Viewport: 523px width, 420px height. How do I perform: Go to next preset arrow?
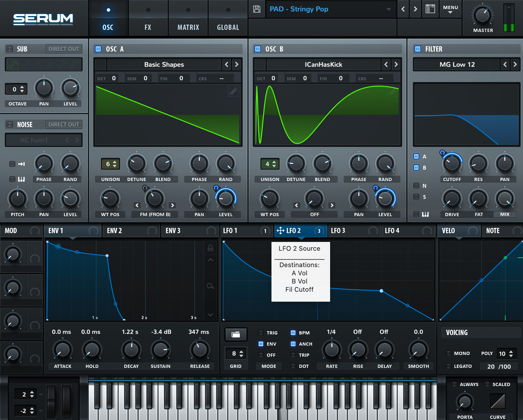[x=415, y=9]
